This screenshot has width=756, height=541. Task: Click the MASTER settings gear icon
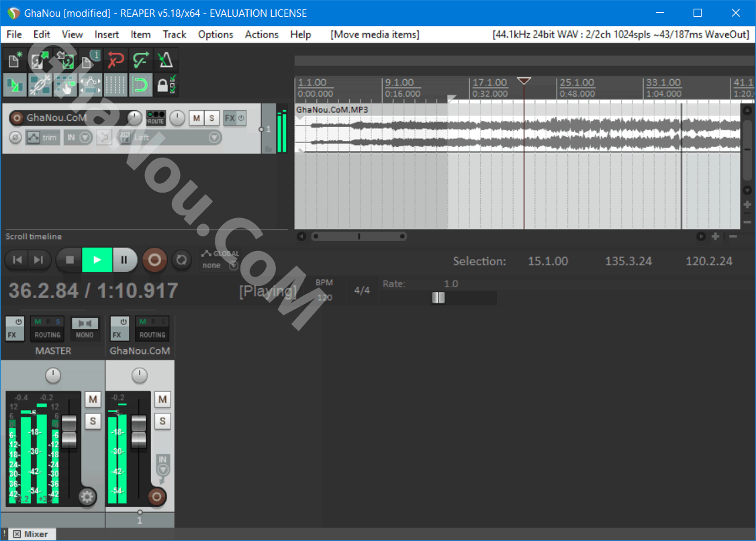[87, 497]
